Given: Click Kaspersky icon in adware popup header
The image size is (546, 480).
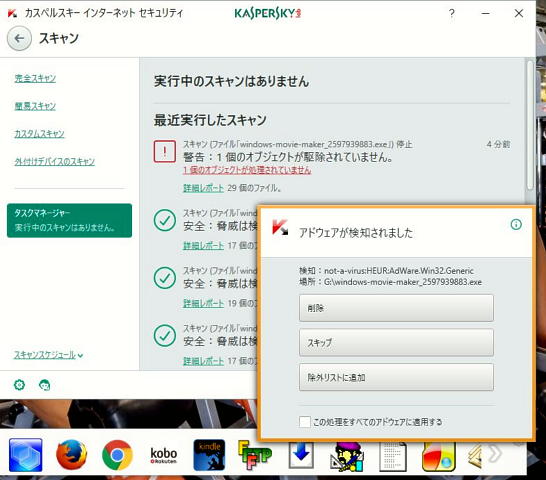Looking at the screenshot, I should 280,227.
